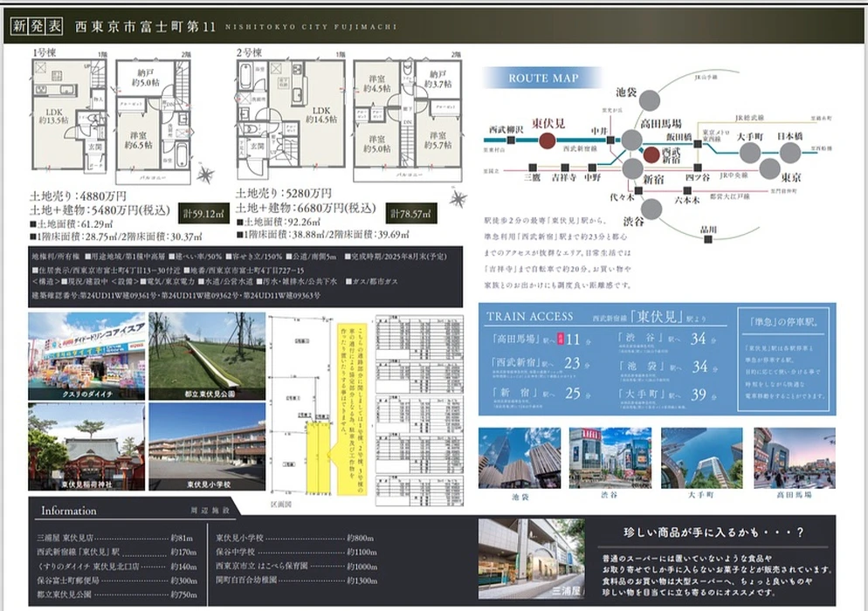Select the 池袋 gray station circle
The image size is (868, 611).
[x=650, y=100]
